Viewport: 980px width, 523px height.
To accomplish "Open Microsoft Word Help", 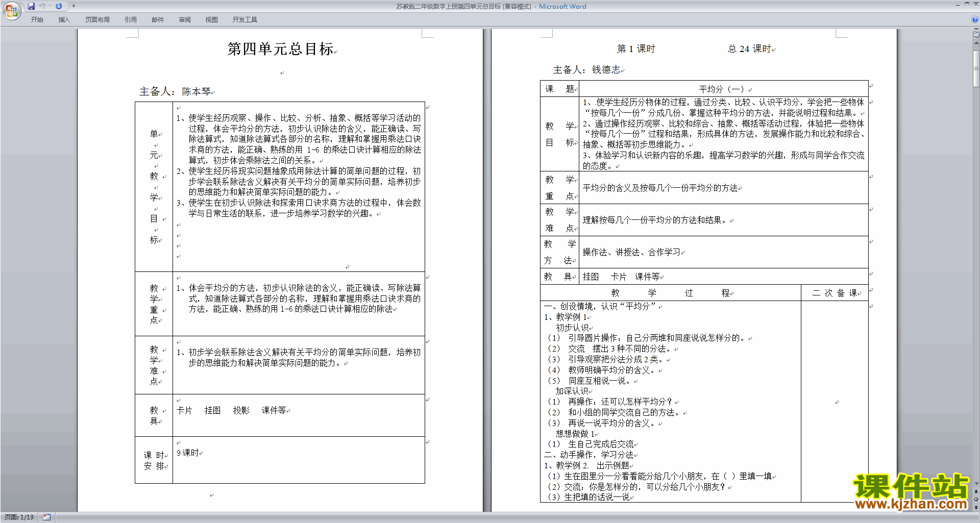I will (975, 19).
